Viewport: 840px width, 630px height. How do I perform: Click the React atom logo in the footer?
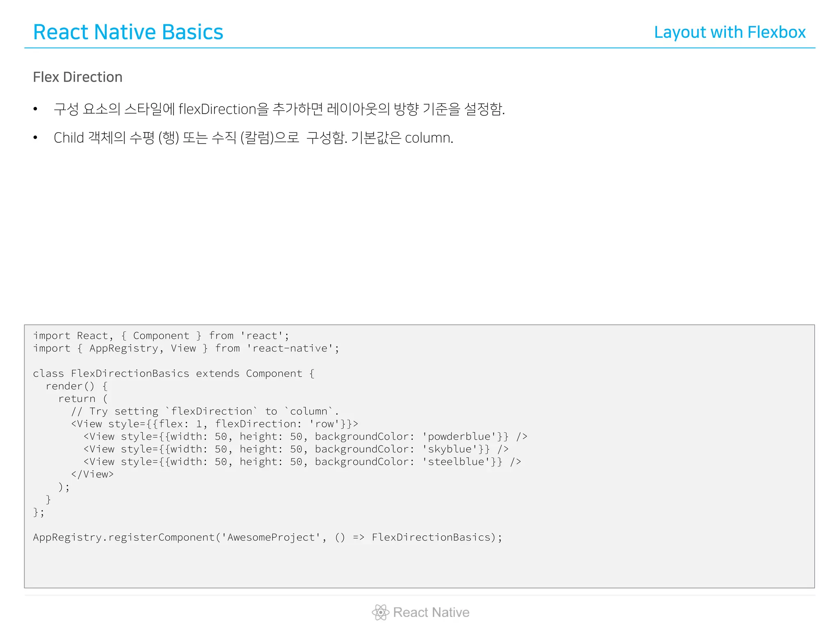tap(381, 612)
